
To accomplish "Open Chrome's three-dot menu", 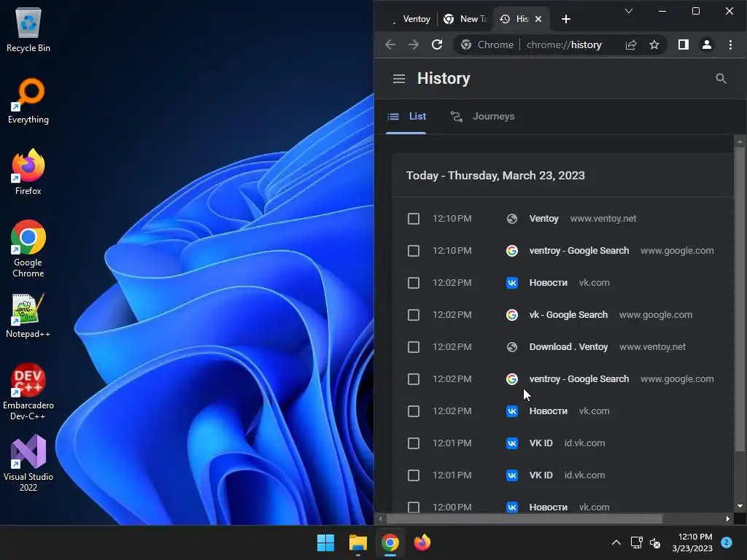I will coord(730,44).
